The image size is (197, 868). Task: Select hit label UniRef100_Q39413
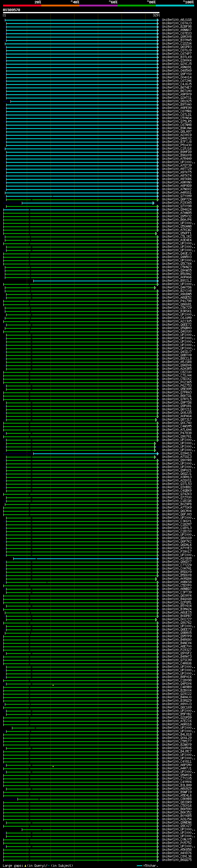coord(177,454)
